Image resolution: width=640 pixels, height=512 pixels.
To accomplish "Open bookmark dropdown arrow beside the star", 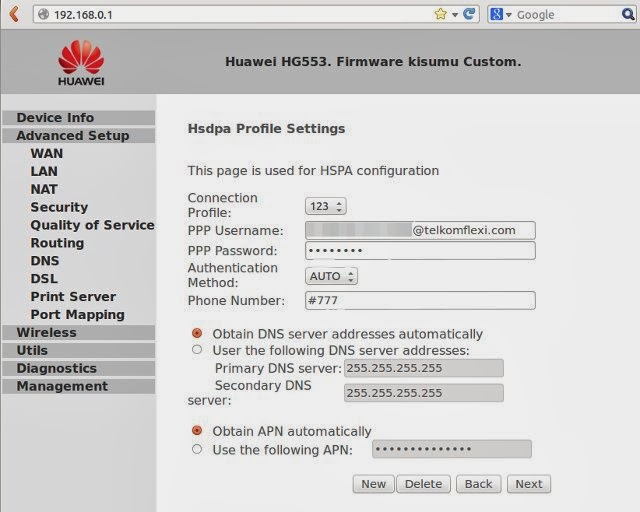I will [x=455, y=15].
